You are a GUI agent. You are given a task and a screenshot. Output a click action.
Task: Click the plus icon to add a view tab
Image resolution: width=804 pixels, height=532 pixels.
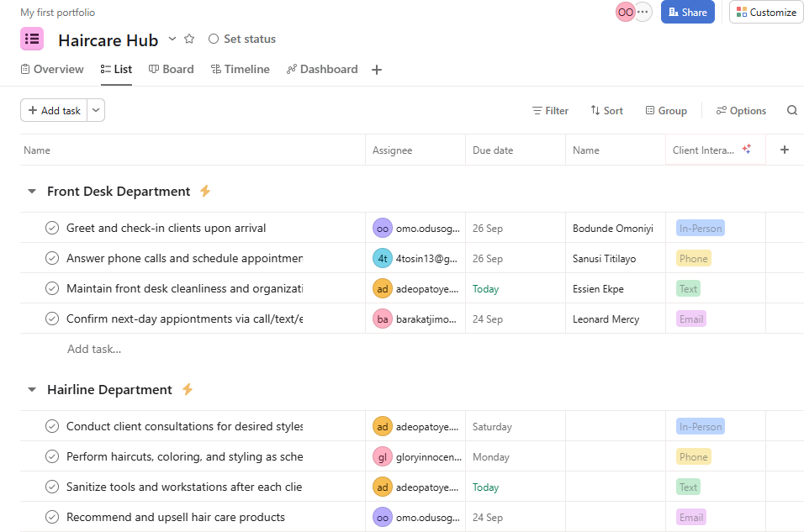pyautogui.click(x=377, y=70)
